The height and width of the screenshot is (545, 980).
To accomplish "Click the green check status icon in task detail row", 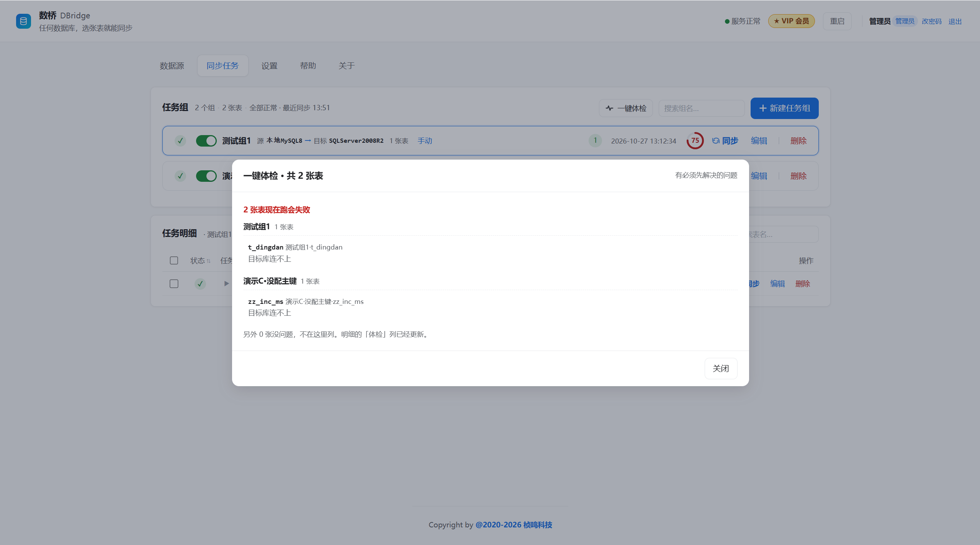I will [200, 284].
